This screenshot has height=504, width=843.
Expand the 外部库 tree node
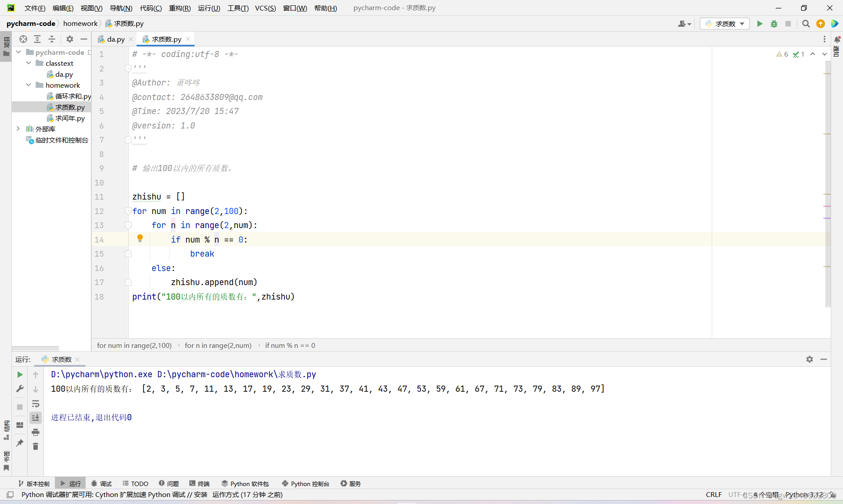pos(18,129)
